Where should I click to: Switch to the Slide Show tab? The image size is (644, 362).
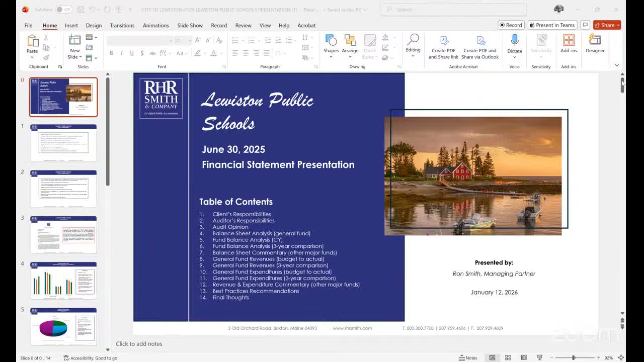[190, 25]
